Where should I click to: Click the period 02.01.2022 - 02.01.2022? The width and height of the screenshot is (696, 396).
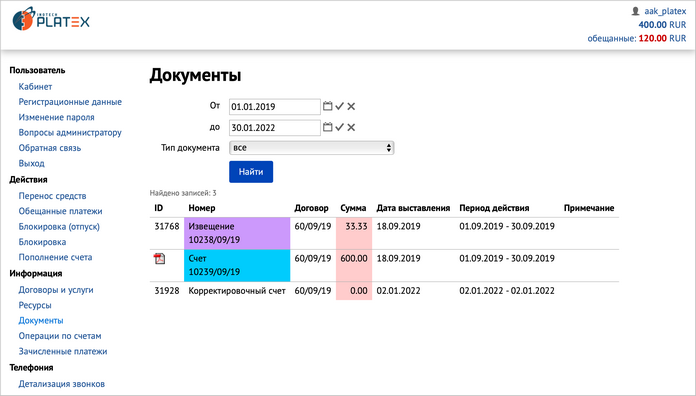tap(507, 291)
